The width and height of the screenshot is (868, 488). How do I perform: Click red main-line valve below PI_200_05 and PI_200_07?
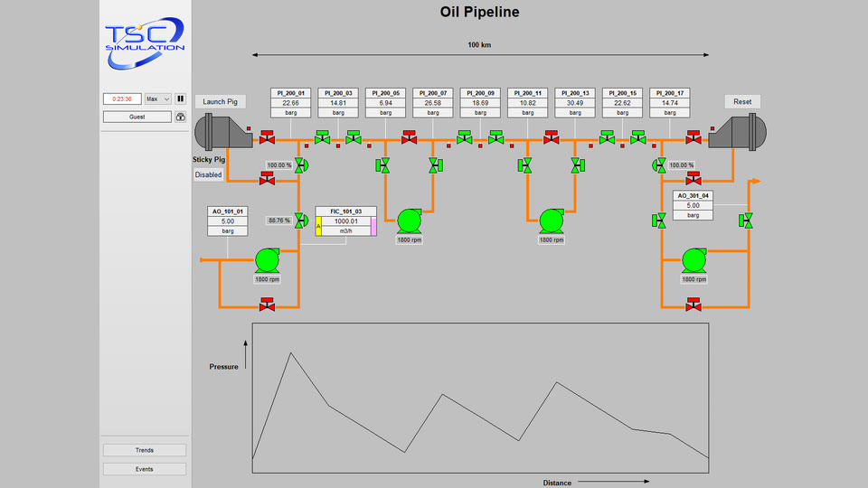point(409,137)
